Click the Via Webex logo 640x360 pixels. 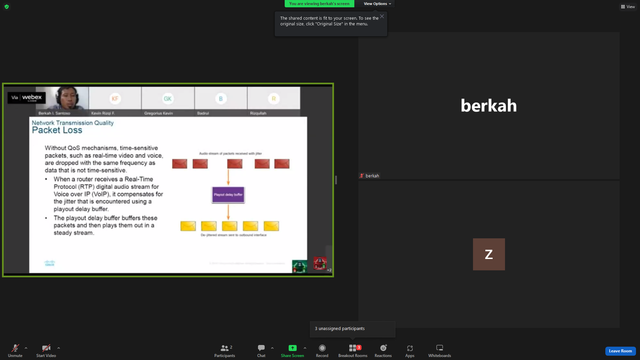click(27, 98)
